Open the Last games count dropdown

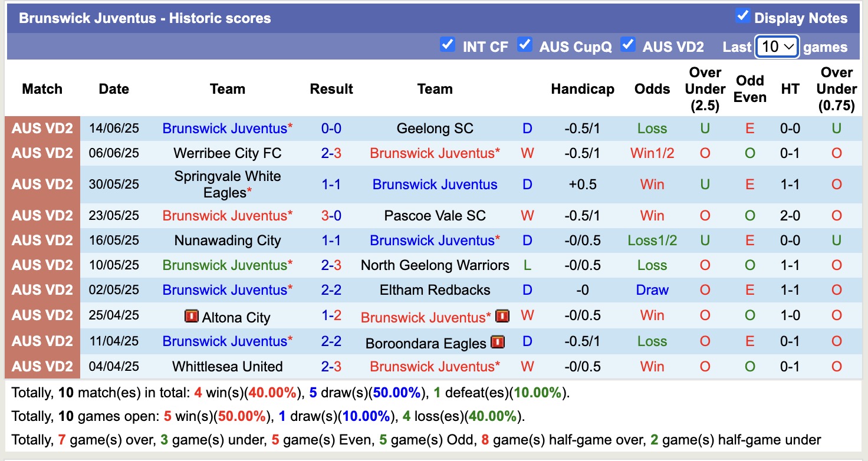point(777,46)
